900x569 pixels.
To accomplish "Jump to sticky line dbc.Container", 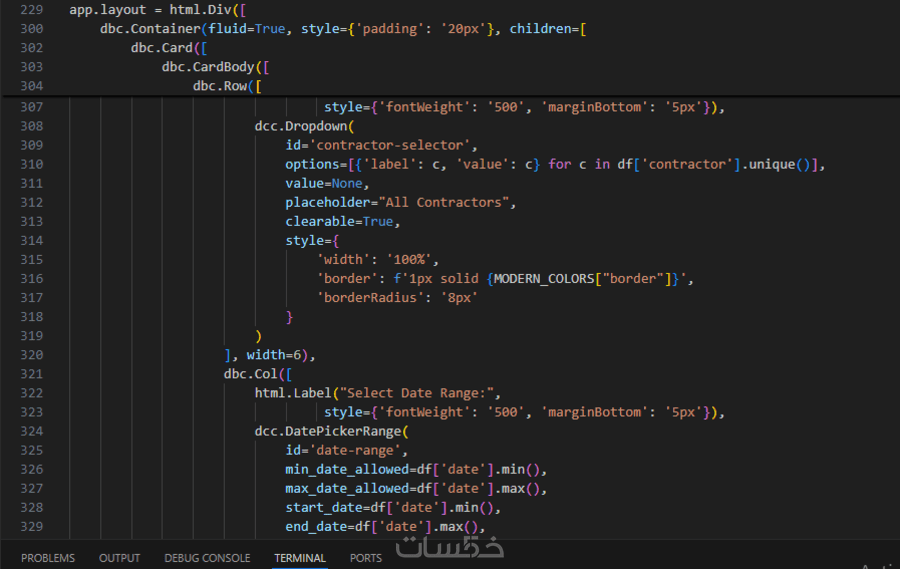I will 343,29.
